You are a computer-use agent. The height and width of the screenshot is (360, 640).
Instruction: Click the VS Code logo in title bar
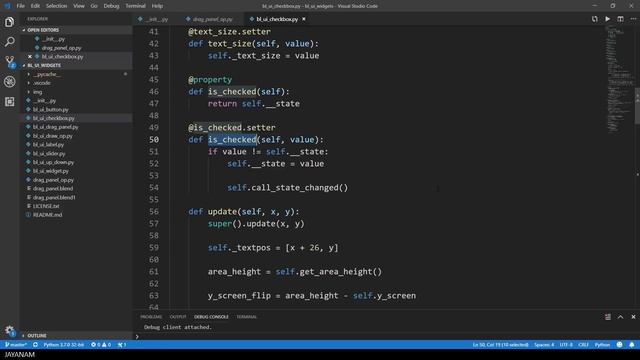(7, 6)
